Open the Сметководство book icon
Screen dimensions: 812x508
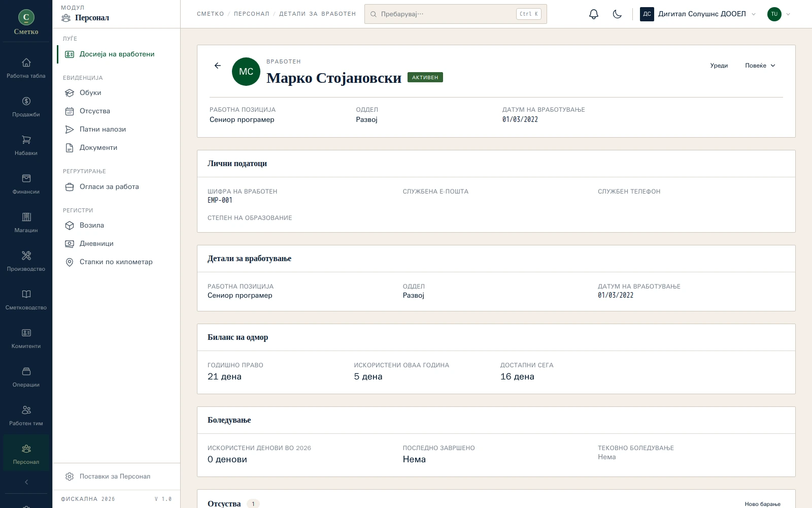26,300
